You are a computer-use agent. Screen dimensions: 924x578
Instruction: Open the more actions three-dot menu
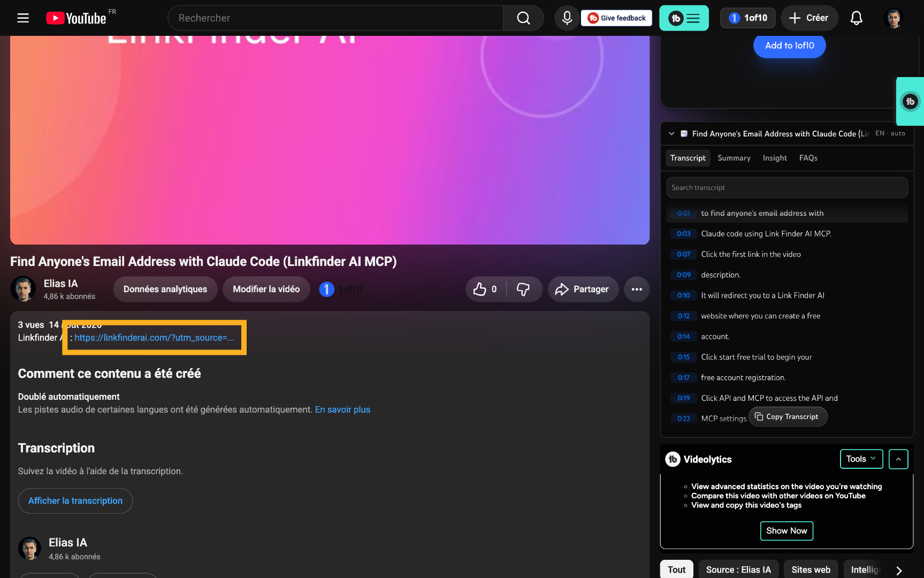(x=637, y=290)
